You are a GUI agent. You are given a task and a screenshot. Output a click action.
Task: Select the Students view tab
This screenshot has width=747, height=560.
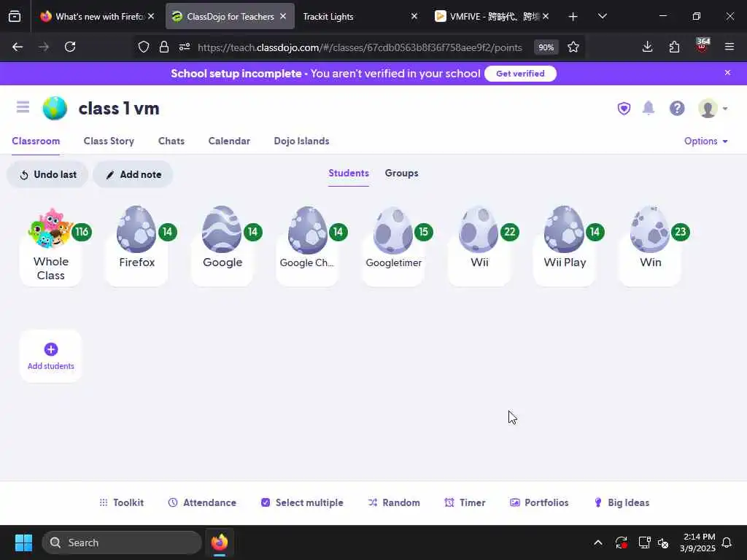pyautogui.click(x=349, y=174)
